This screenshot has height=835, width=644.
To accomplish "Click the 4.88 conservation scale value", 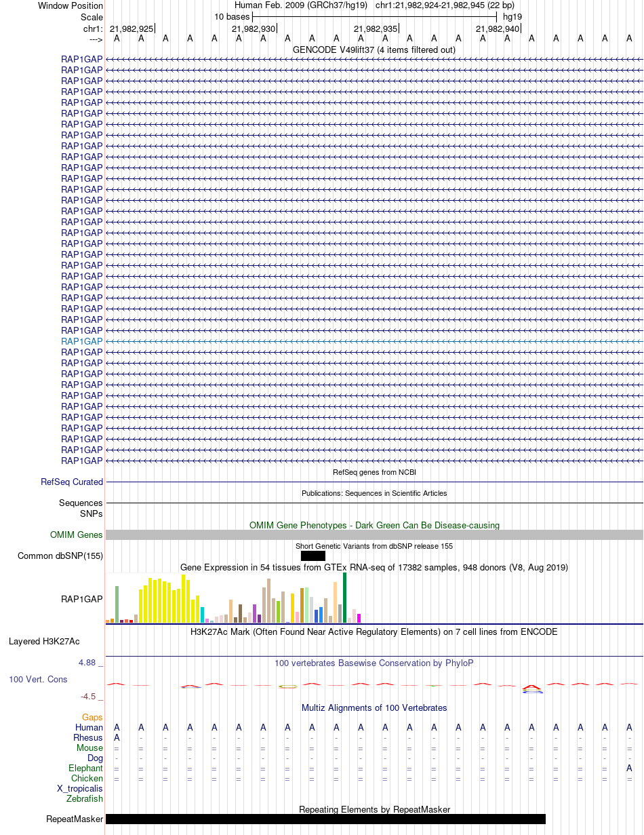I will coord(91,663).
